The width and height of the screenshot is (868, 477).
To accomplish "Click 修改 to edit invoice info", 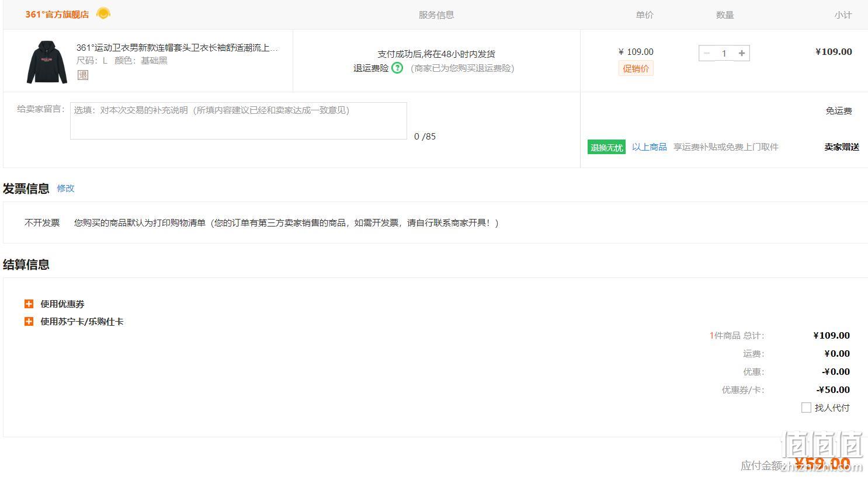I will (x=66, y=188).
